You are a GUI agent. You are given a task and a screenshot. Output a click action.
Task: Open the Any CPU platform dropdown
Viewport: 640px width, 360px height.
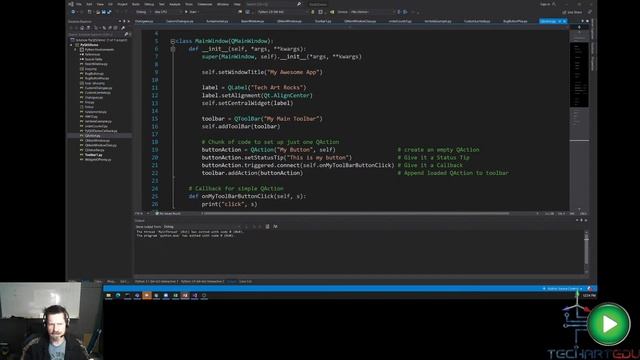pos(166,12)
